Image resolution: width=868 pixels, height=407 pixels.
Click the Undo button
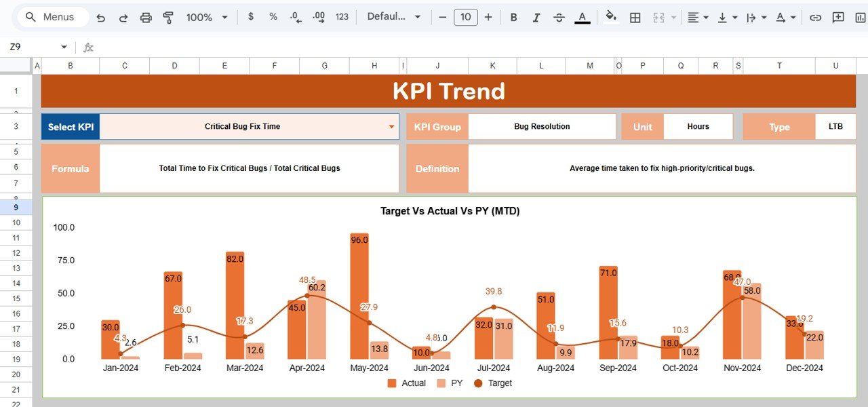(x=100, y=17)
